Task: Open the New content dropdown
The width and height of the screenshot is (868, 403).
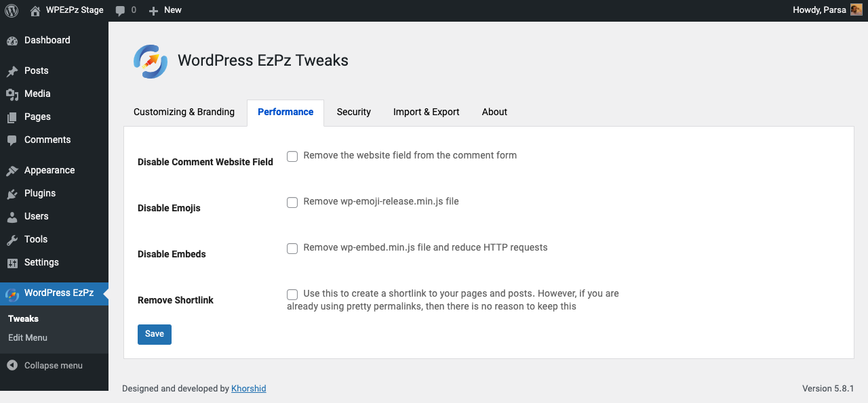Action: coord(165,10)
